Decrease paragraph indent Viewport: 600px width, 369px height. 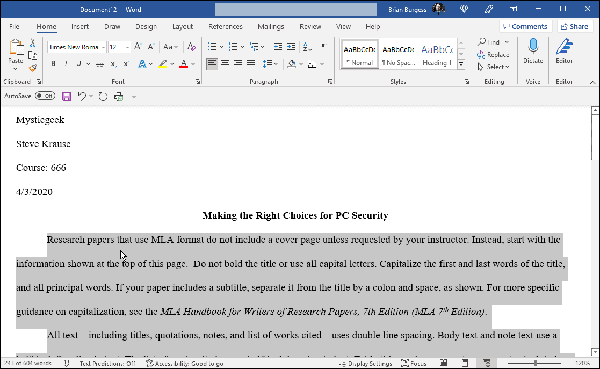(x=278, y=47)
